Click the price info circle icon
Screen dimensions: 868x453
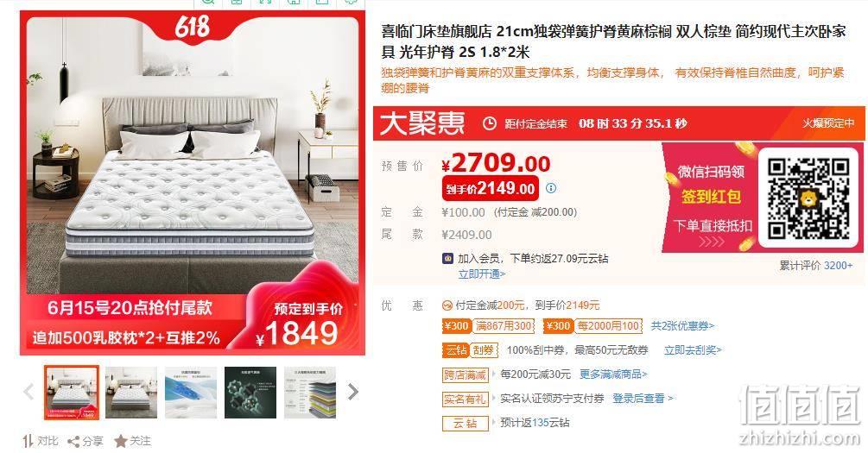coord(551,188)
